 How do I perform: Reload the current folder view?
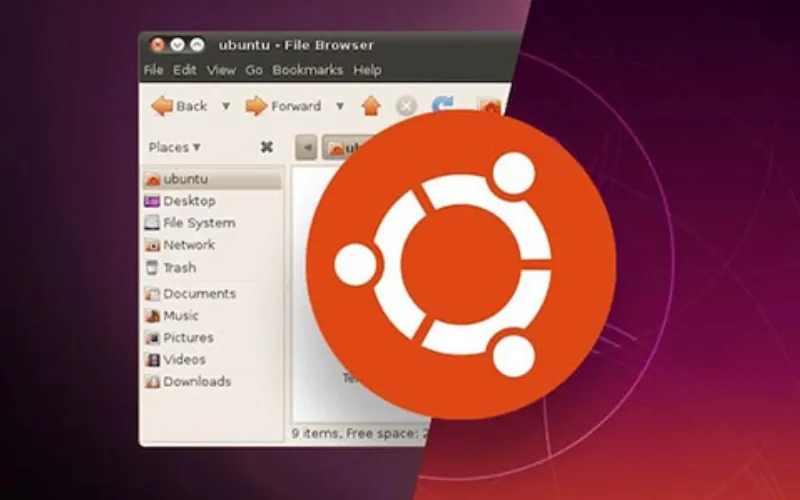click(x=442, y=104)
